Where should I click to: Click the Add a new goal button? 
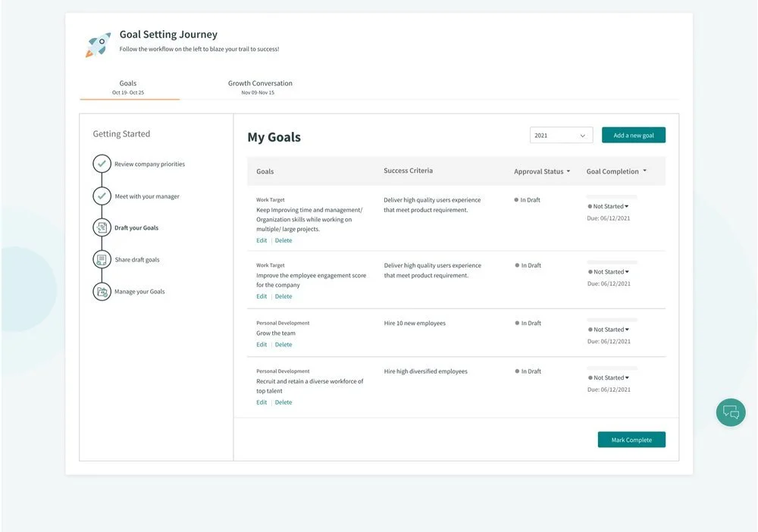coord(633,136)
